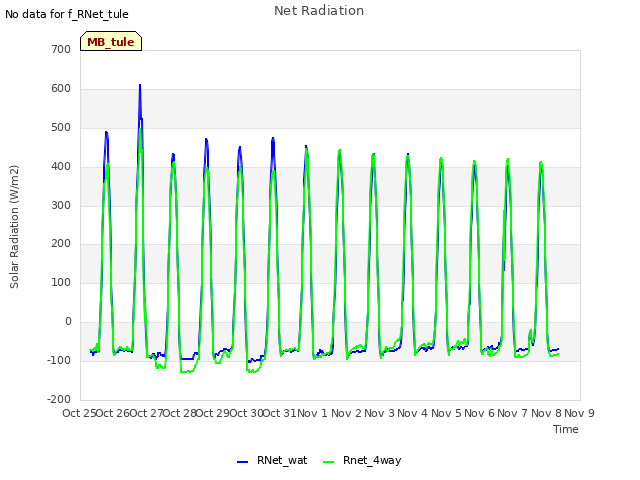
Task: Click the 'No data for f_RNet_tule' message
Action: click(x=67, y=14)
